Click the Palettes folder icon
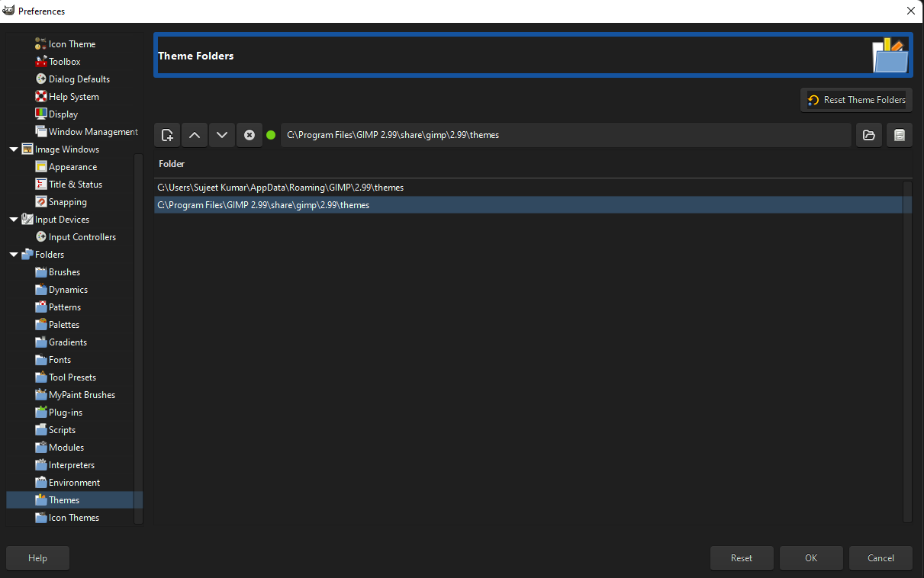The image size is (924, 578). coord(41,325)
